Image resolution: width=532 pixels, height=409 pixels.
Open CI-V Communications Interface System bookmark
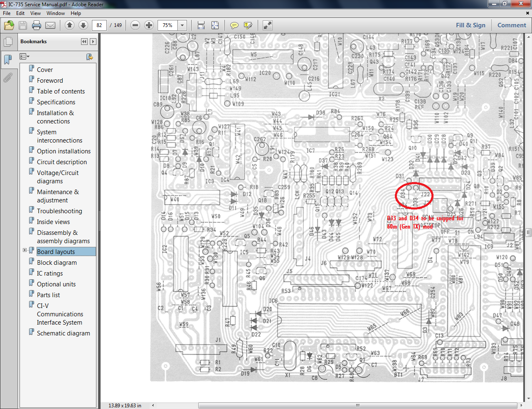pyautogui.click(x=60, y=314)
